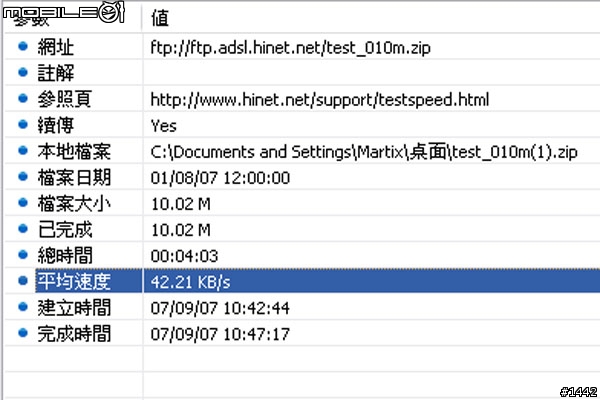Select the 已完成 10.02 M row

pyautogui.click(x=302, y=229)
